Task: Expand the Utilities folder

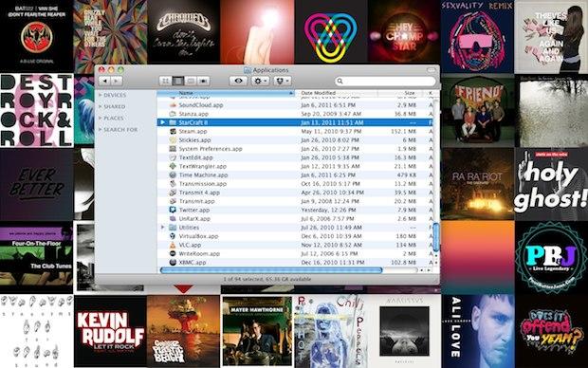Action: (x=162, y=228)
